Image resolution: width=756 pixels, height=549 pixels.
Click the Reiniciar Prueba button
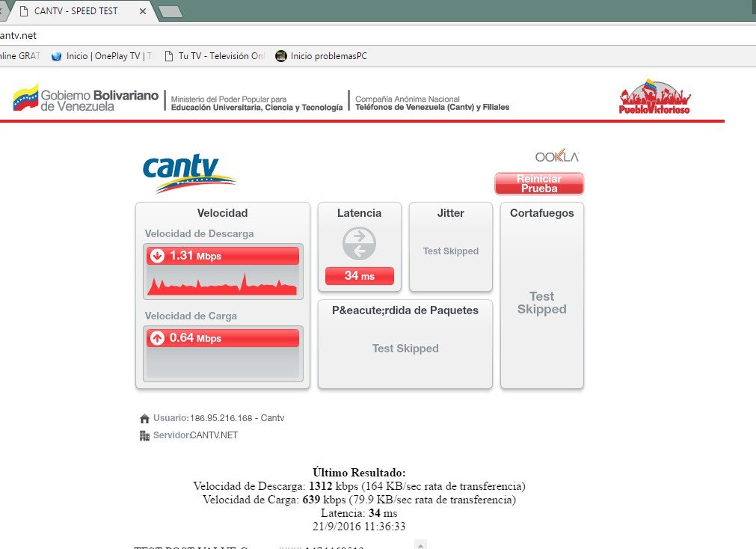coord(539,184)
